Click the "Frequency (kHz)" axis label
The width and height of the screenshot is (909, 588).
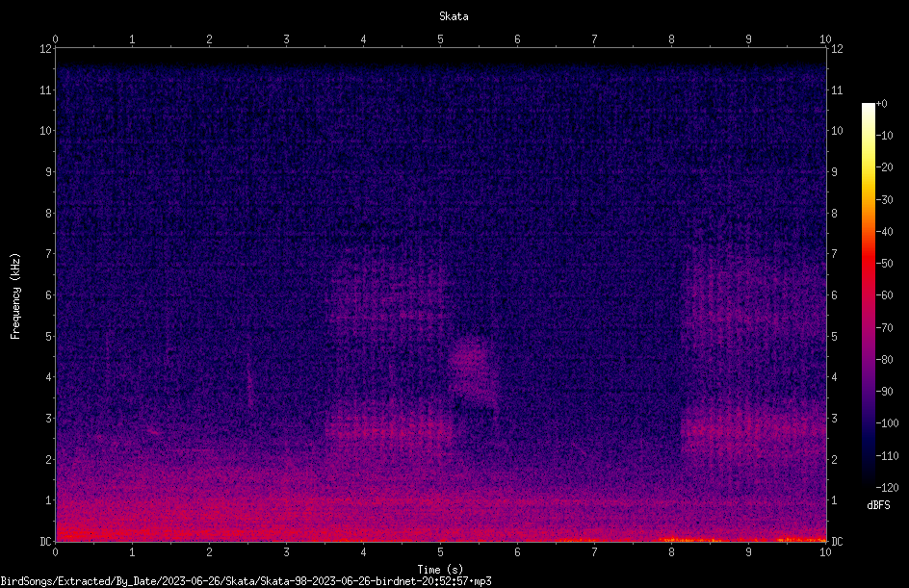click(15, 296)
